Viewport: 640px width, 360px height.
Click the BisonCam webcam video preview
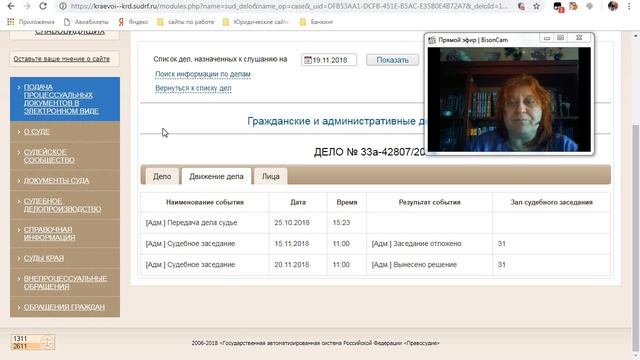(x=509, y=99)
